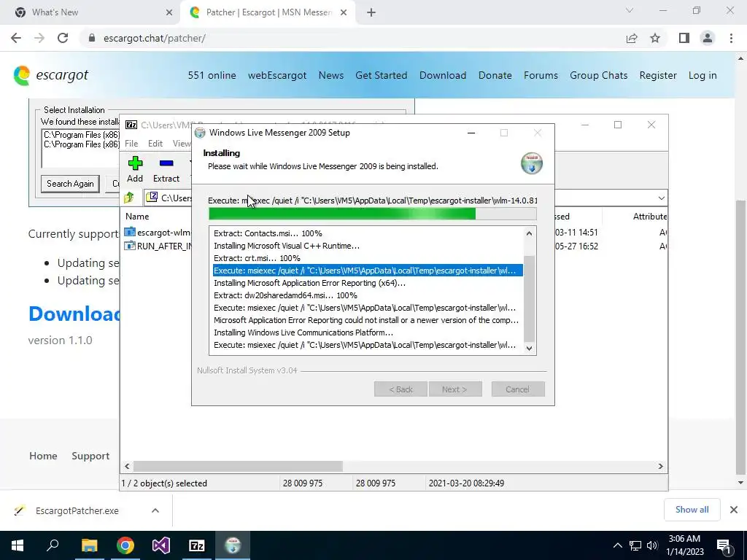Click Show all downloads button
The width and height of the screenshot is (747, 560).
pyautogui.click(x=692, y=510)
